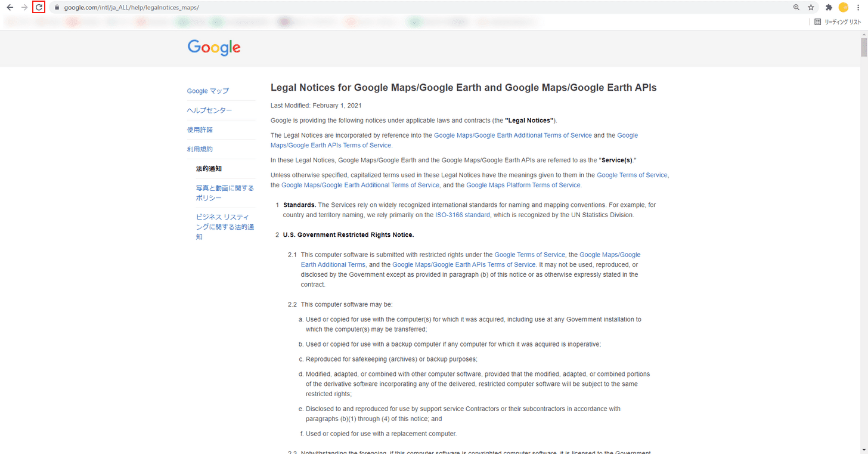This screenshot has width=868, height=454.
Task: Open ビジネス リスティングに関する法的通知 link
Action: coord(225,227)
